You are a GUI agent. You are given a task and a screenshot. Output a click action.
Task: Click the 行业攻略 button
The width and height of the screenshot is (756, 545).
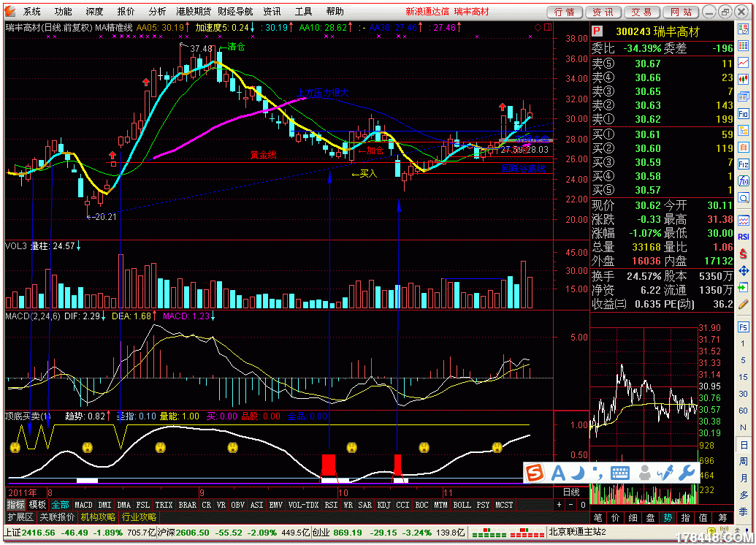(139, 517)
